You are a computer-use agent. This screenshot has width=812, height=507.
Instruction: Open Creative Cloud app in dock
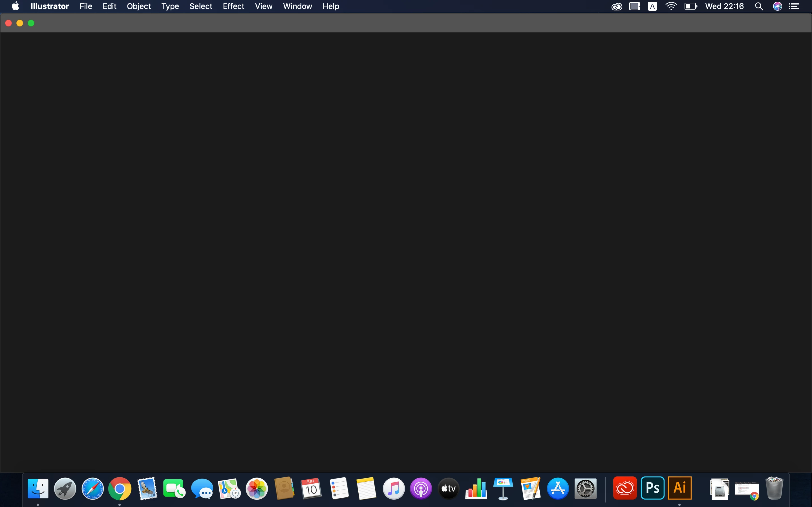pos(625,488)
